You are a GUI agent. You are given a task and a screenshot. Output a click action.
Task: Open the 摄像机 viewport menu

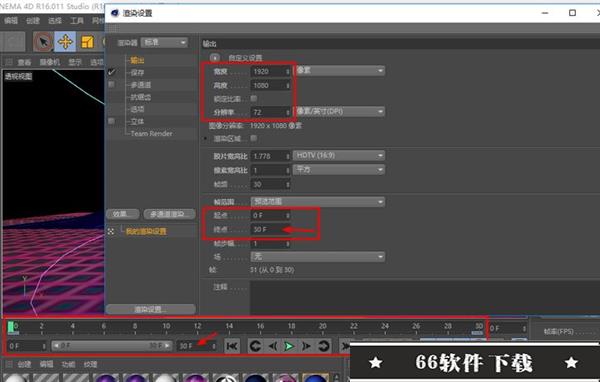tap(50, 62)
